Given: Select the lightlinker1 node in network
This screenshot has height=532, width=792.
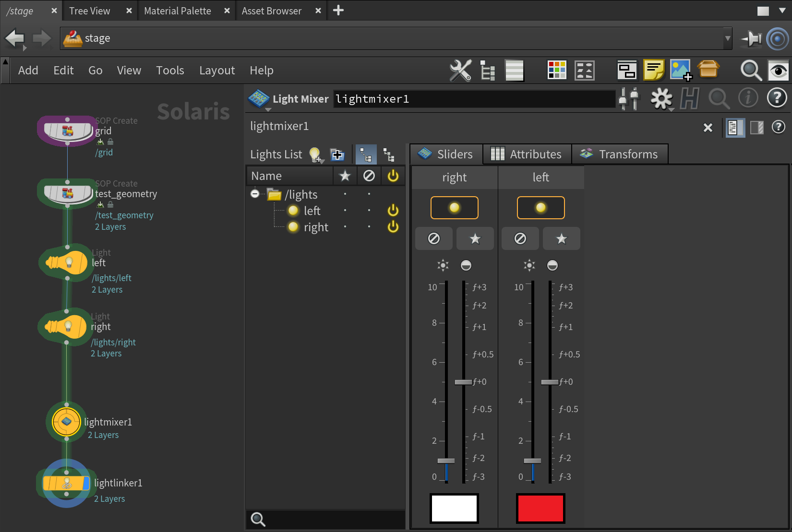Looking at the screenshot, I should pyautogui.click(x=66, y=483).
